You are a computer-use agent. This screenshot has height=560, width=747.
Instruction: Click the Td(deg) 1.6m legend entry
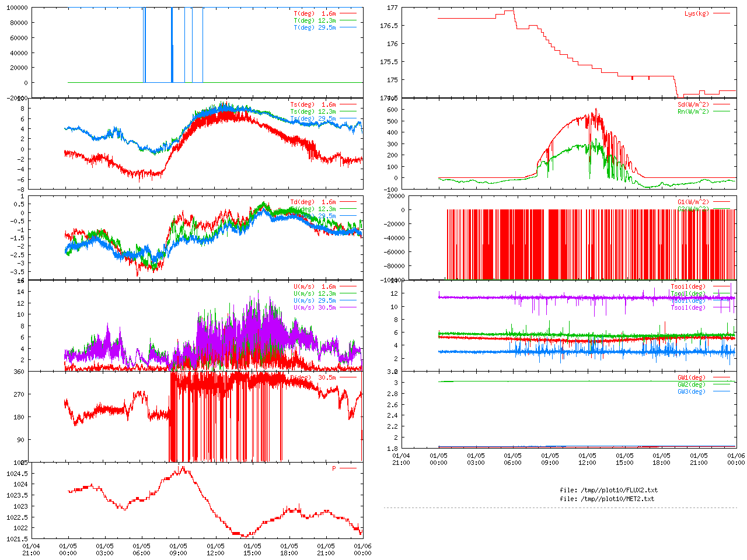[313, 202]
